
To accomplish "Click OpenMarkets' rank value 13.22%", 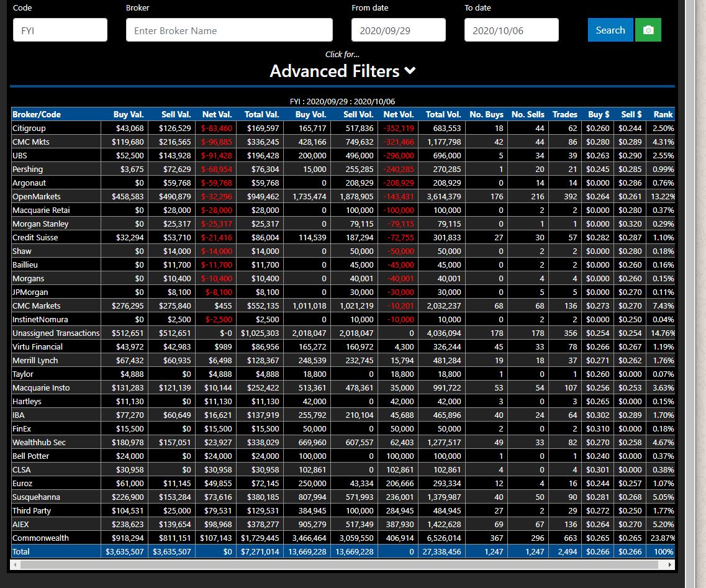I will coord(663,196).
